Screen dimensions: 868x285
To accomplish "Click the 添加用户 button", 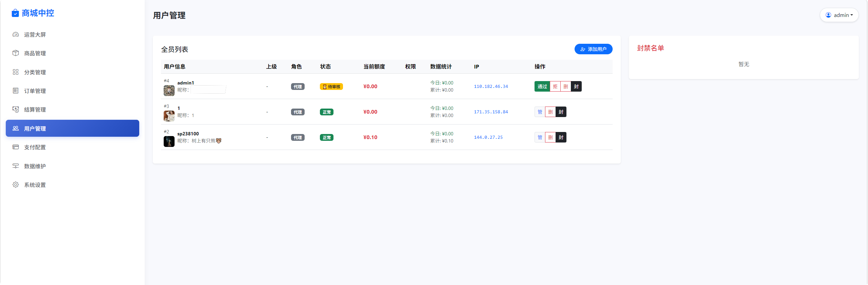I will click(x=593, y=49).
